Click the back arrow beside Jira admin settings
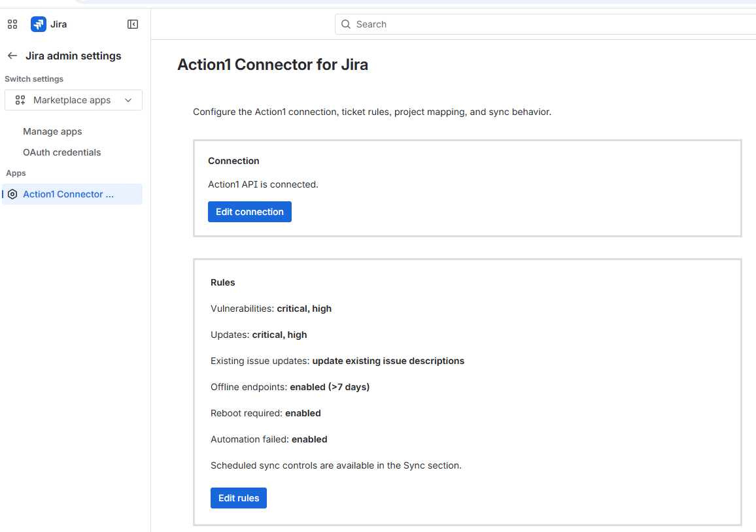Viewport: 756px width, 532px height. (12, 56)
